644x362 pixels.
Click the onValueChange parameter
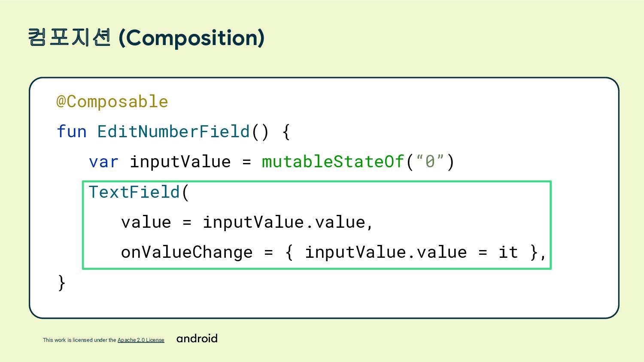[187, 252]
